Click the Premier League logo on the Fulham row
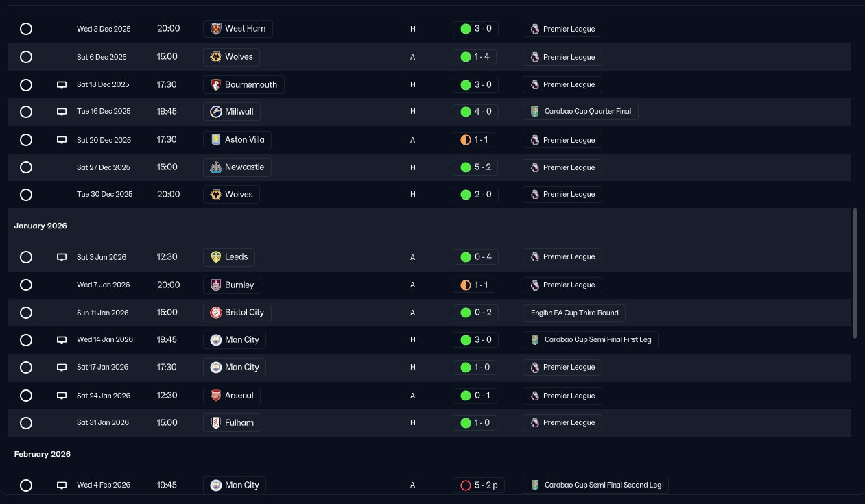 [x=535, y=423]
